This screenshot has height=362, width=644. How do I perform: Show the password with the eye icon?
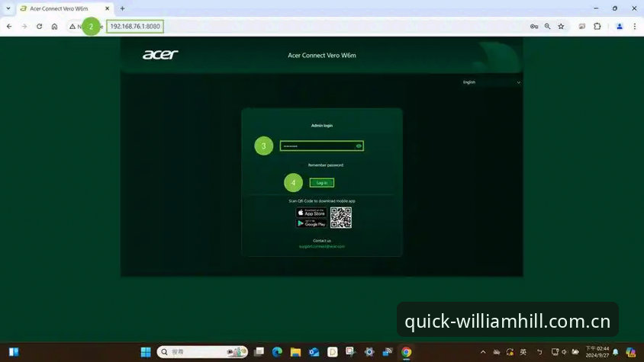359,146
